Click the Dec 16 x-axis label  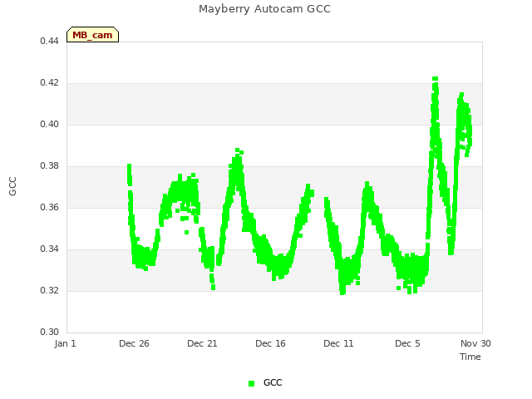(x=270, y=343)
